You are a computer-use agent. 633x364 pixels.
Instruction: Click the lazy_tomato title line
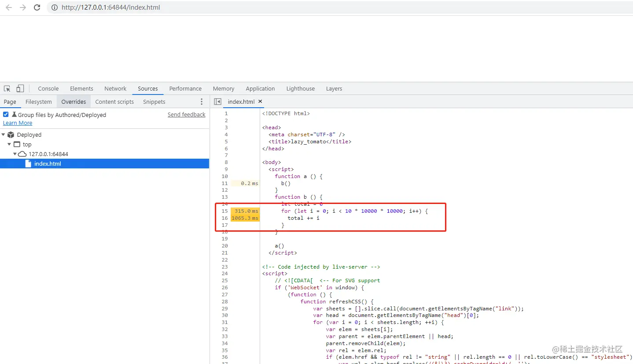(310, 142)
